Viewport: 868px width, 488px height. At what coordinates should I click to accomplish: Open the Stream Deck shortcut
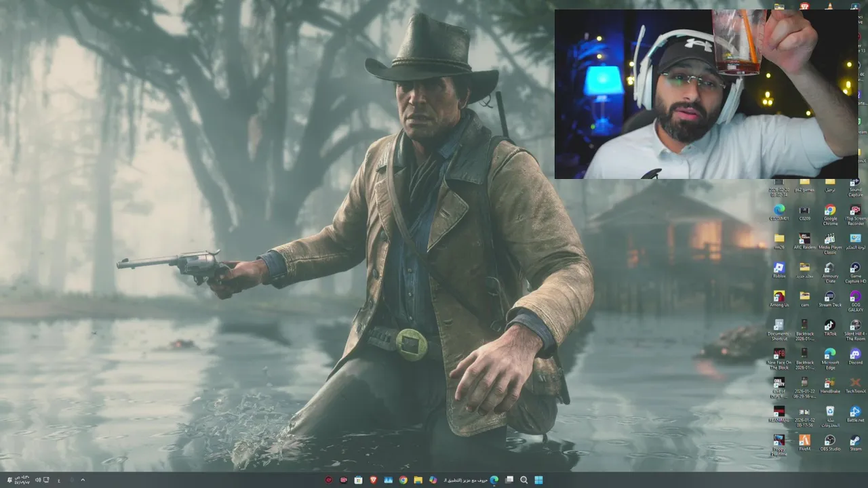tap(830, 299)
